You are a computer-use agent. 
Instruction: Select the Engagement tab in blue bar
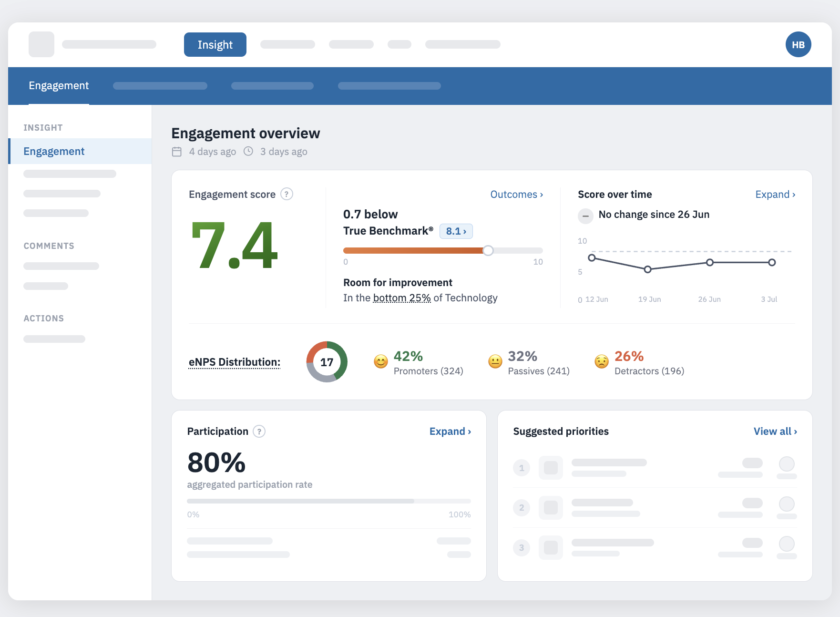pyautogui.click(x=59, y=86)
